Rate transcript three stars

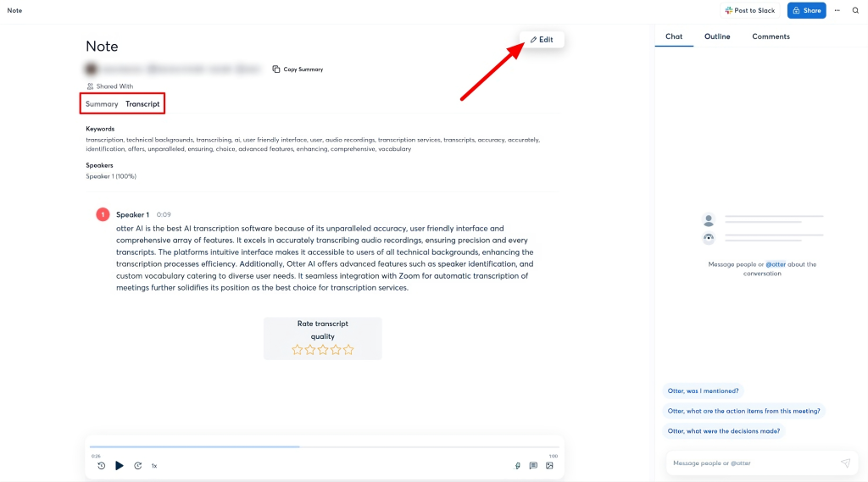click(x=323, y=350)
